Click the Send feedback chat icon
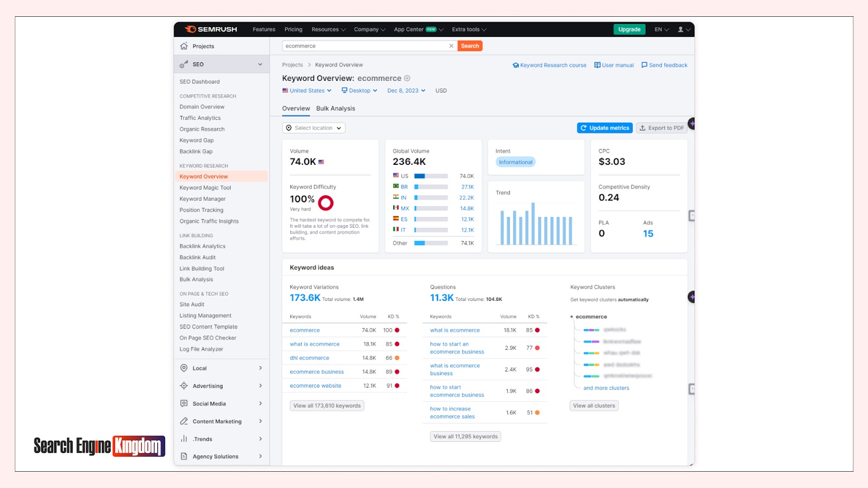 point(644,65)
